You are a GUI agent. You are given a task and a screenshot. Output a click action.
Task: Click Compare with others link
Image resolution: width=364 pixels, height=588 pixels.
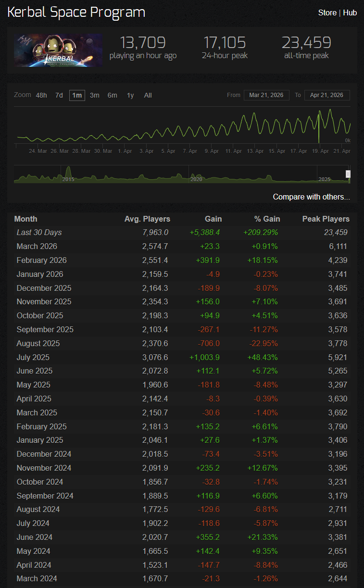tap(311, 197)
